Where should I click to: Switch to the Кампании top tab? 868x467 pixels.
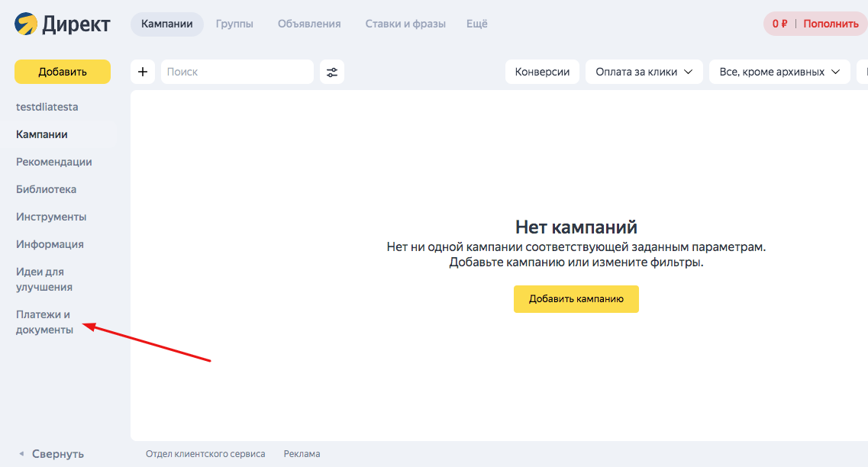pyautogui.click(x=167, y=24)
